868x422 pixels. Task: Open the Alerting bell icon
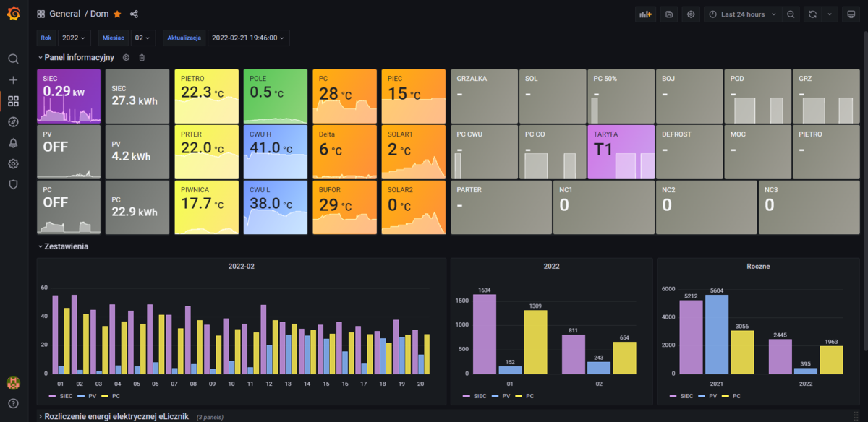(x=13, y=143)
